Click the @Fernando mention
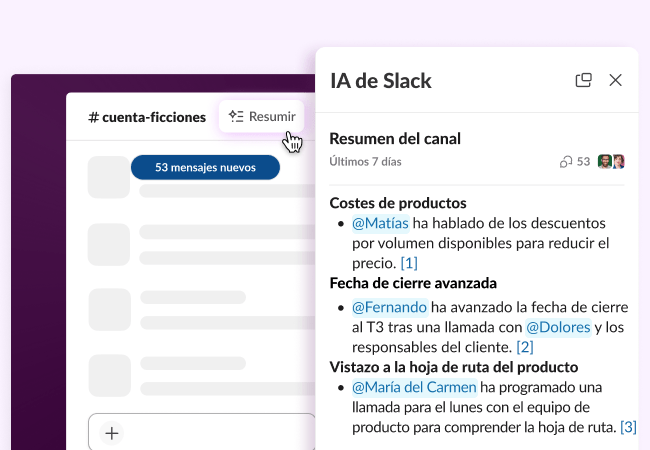This screenshot has width=650, height=450. [x=389, y=307]
